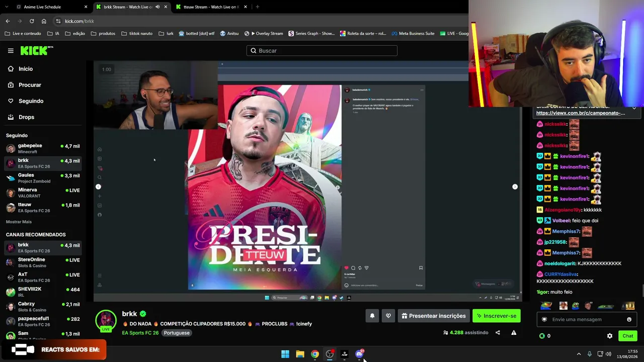This screenshot has height=362, width=644.
Task: Open Live e conteudo bookmarks folder
Action: [x=23, y=34]
